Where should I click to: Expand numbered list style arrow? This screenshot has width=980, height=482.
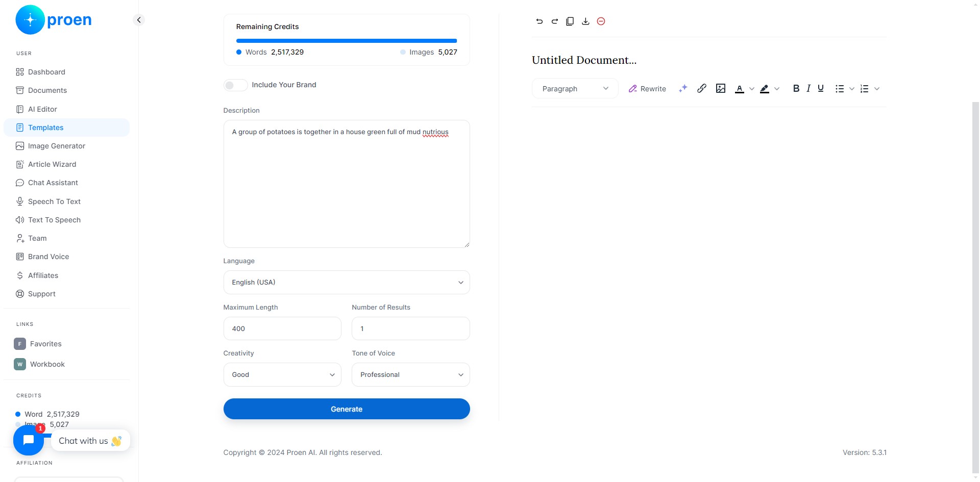pos(877,89)
